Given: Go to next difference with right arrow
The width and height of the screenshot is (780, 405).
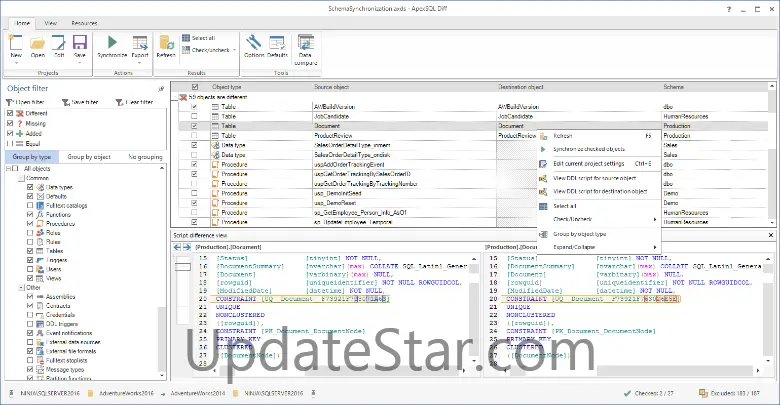Looking at the screenshot, I should [x=187, y=247].
